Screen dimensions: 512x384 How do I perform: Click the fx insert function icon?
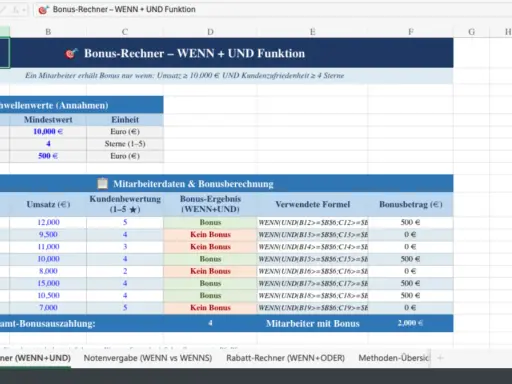tap(15, 10)
